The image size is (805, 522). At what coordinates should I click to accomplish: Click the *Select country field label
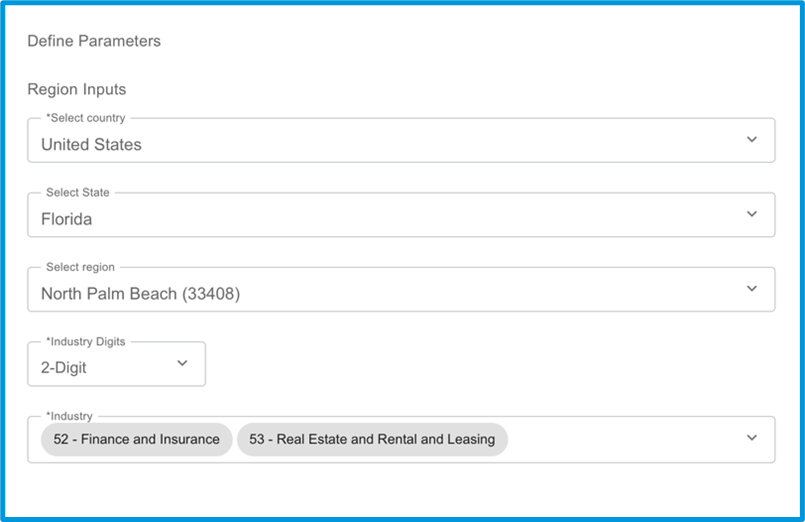[86, 118]
